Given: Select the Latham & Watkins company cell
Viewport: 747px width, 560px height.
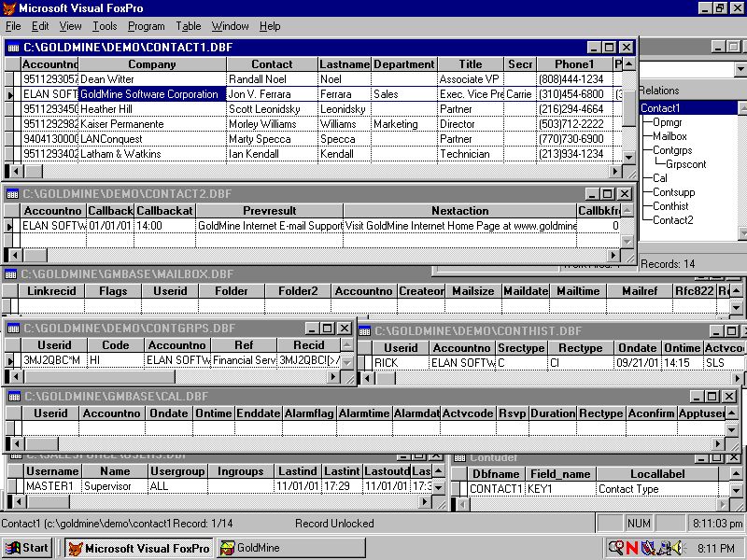Looking at the screenshot, I should point(152,154).
